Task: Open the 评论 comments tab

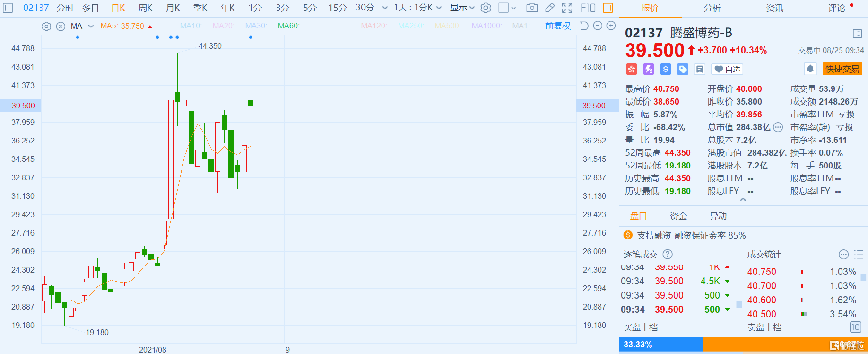Action: (x=837, y=8)
